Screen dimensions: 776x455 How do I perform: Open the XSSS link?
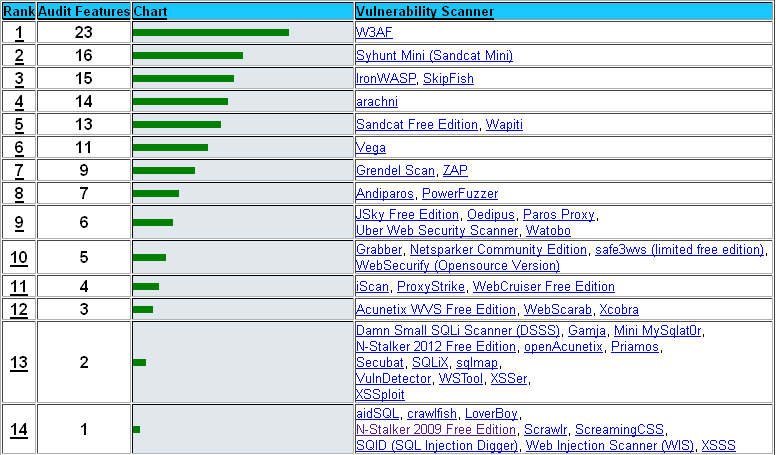tap(719, 446)
